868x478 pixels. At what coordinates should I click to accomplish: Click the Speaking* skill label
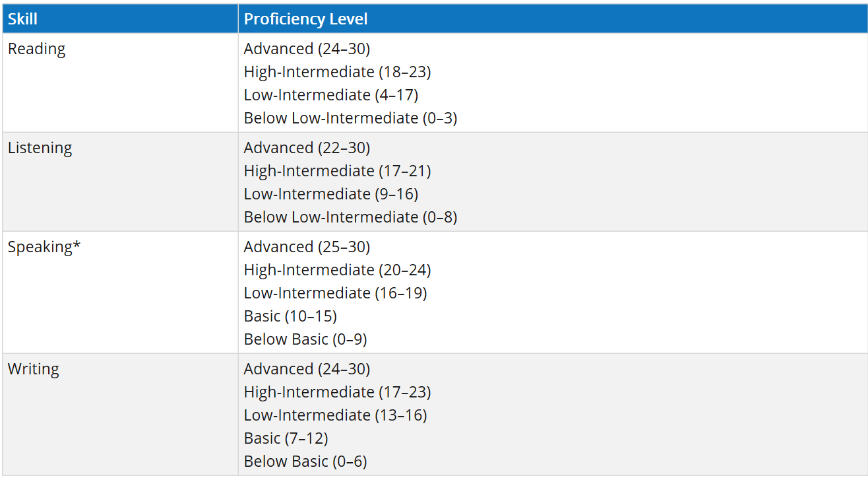tap(44, 247)
